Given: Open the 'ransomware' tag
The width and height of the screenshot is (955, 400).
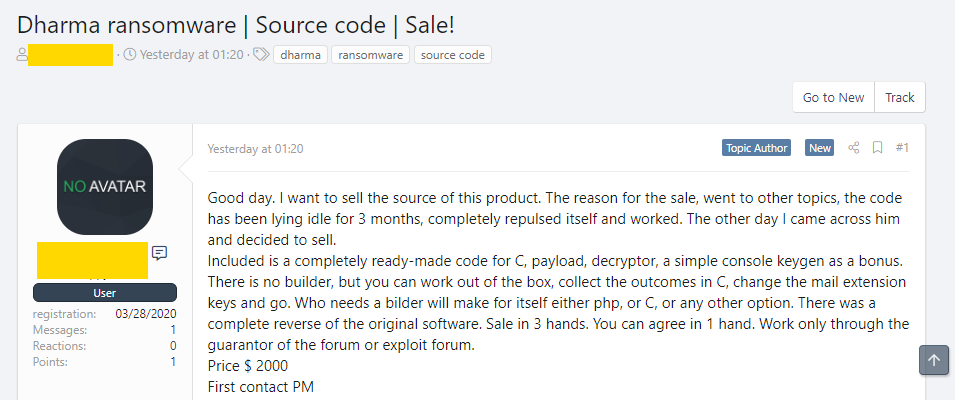Looking at the screenshot, I should pos(370,55).
